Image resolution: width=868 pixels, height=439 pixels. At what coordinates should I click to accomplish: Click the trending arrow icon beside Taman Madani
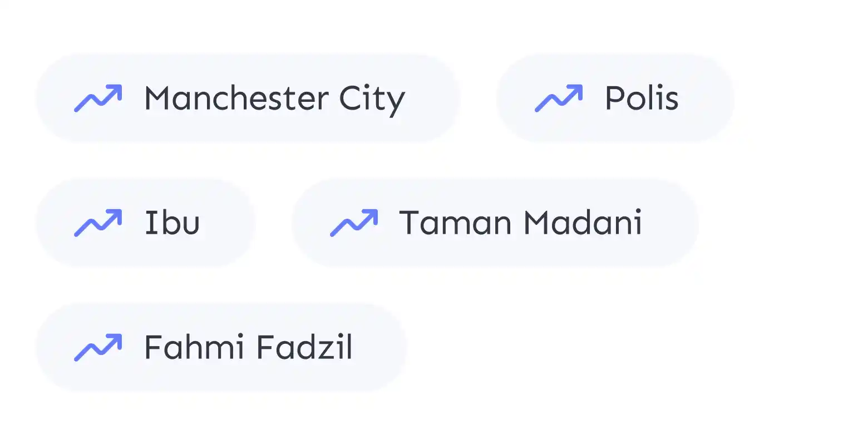(x=354, y=223)
